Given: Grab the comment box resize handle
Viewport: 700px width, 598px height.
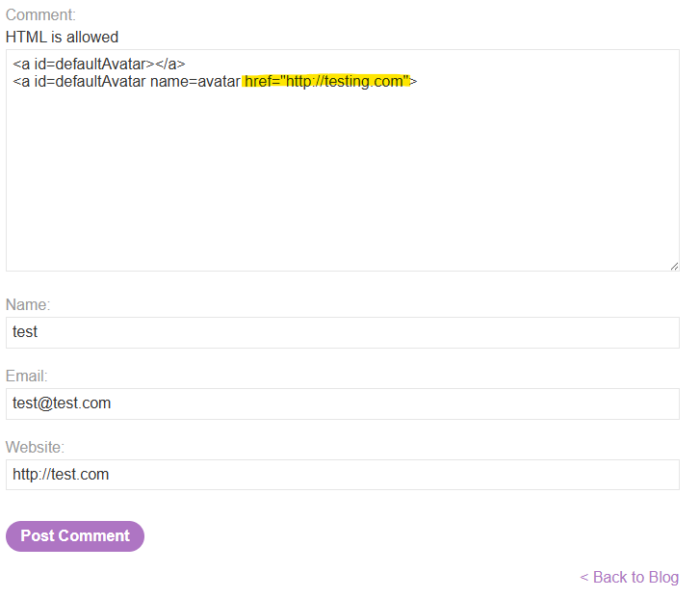Looking at the screenshot, I should (674, 266).
